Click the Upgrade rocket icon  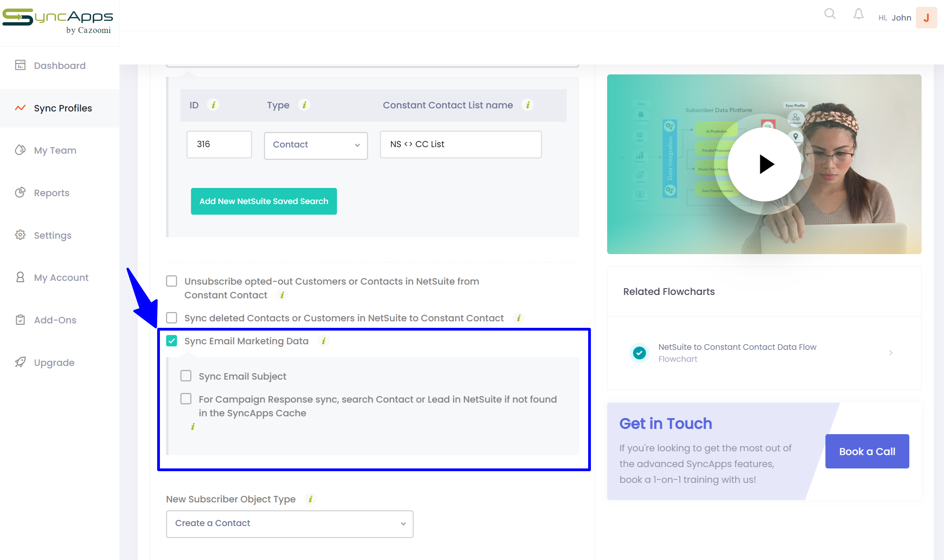[x=20, y=362]
